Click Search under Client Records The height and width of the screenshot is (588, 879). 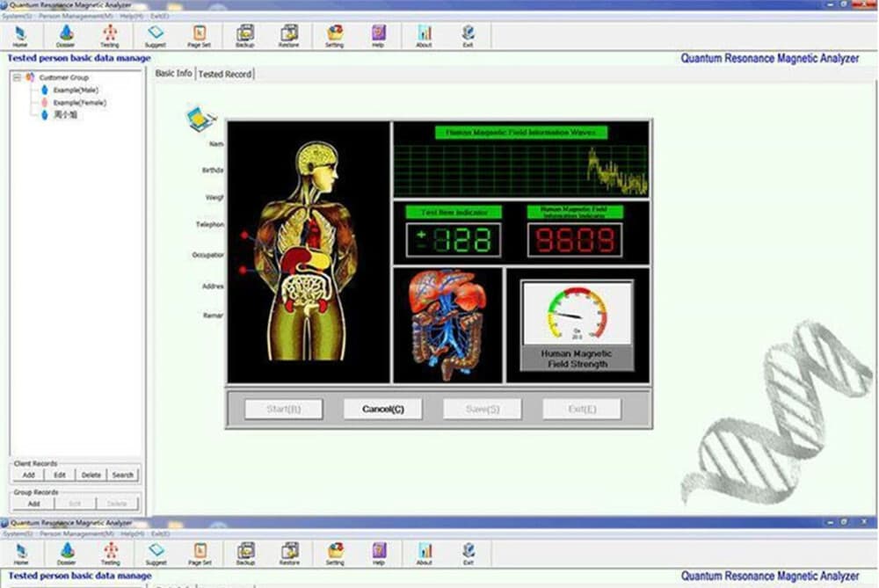point(122,475)
